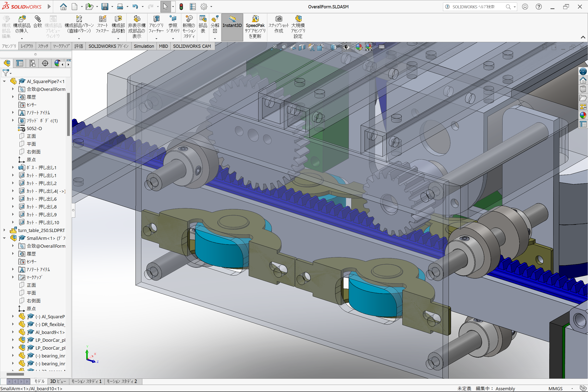Switch to モーション スタディ 1 tab
Viewport: 588px width, 392px height.
pos(86,381)
